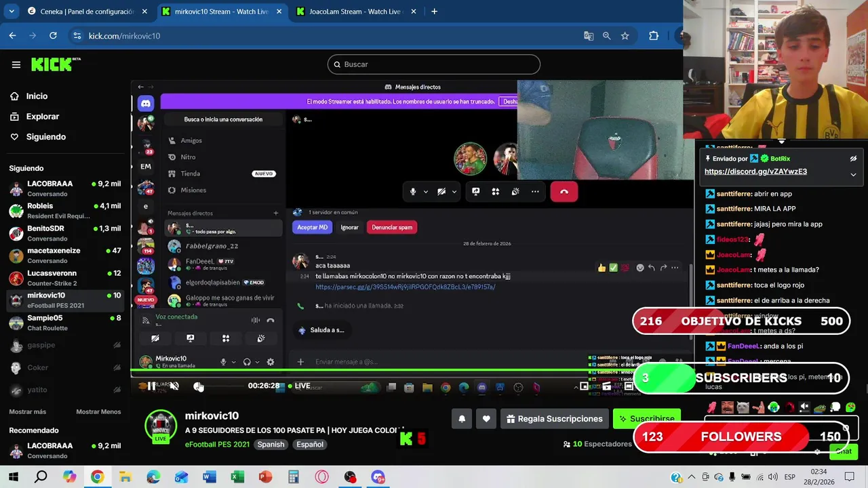Click the heart follow button
868x488 pixels.
coord(486,419)
